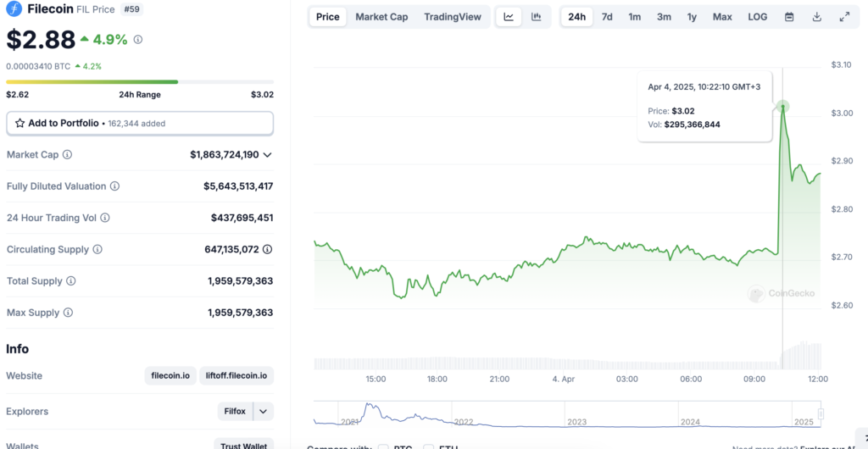Toggle the LOG scale option
The height and width of the screenshot is (449, 868).
coord(757,17)
